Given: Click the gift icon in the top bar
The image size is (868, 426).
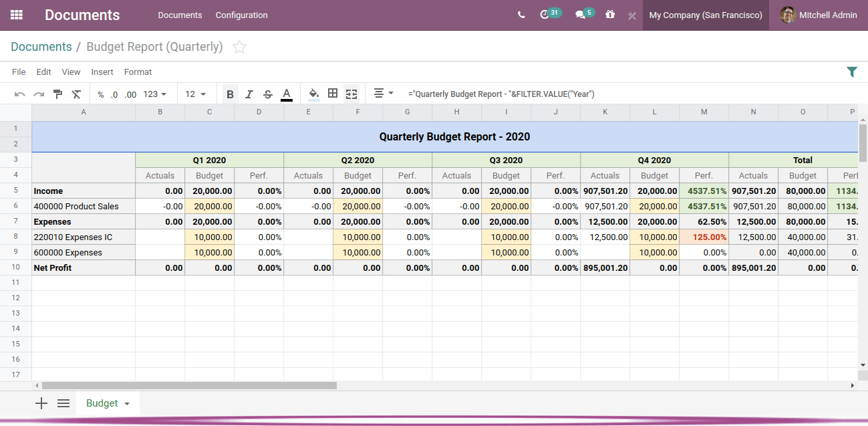Looking at the screenshot, I should [x=610, y=14].
